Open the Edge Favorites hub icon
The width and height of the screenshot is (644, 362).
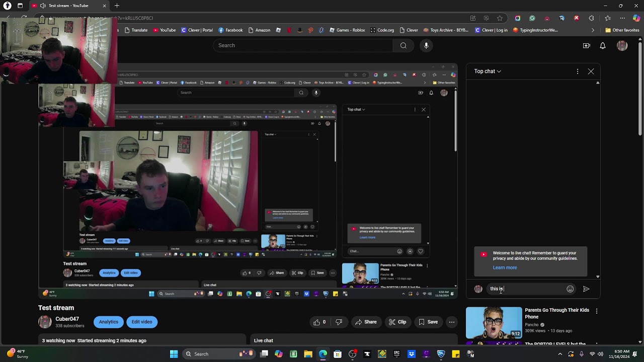click(x=608, y=18)
